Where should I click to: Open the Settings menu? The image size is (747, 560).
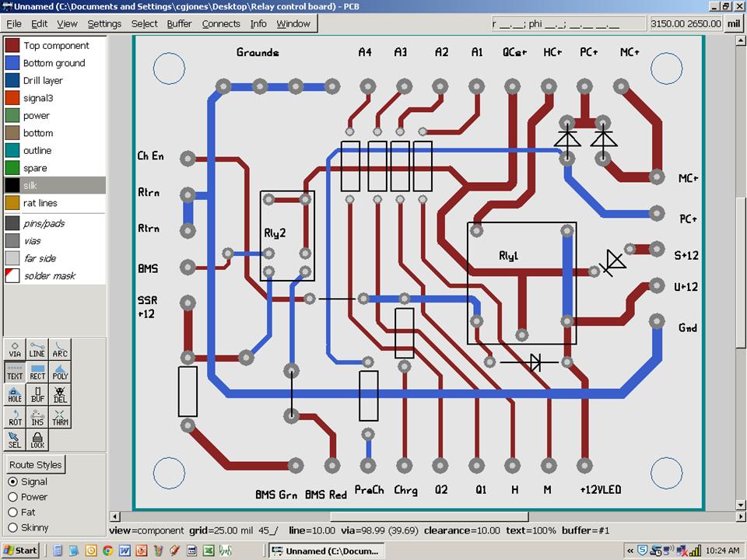(x=104, y=23)
